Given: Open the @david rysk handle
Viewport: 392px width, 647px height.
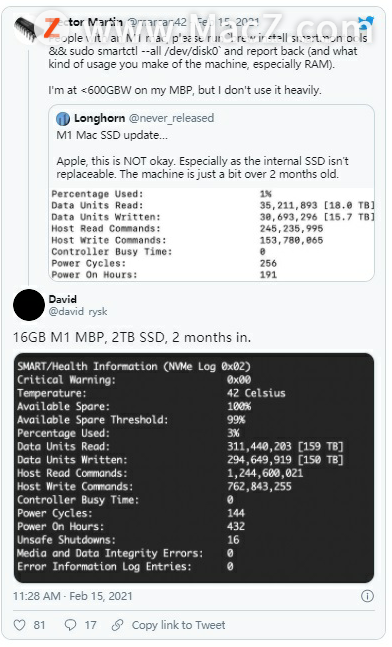Looking at the screenshot, I should click(78, 311).
